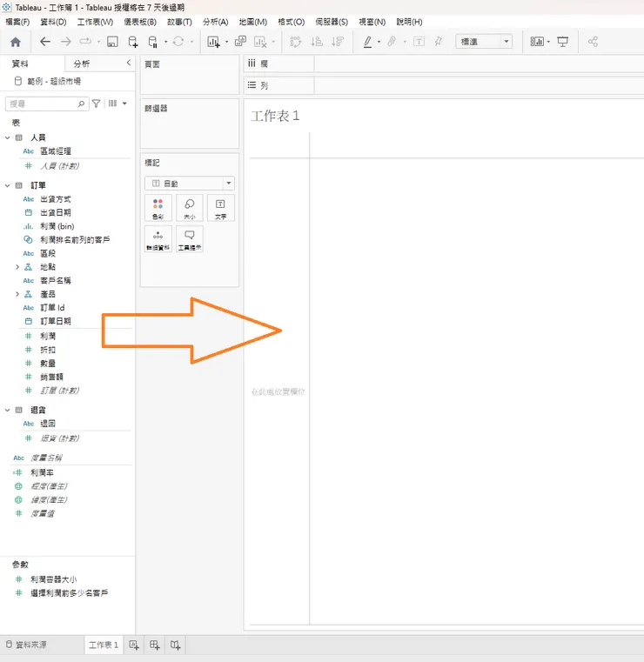This screenshot has width=644, height=662.
Task: Collapse the 訂單 table group
Action: pos(7,185)
